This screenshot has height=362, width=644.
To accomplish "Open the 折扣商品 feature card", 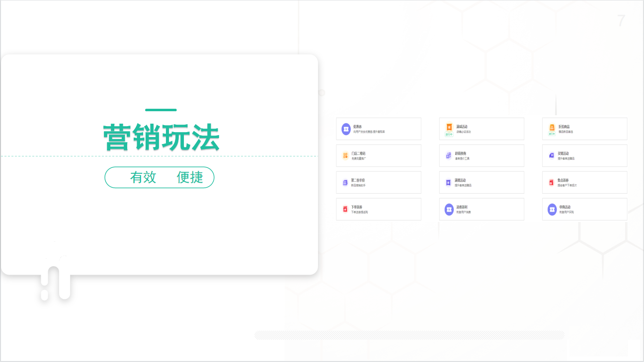I will [584, 129].
